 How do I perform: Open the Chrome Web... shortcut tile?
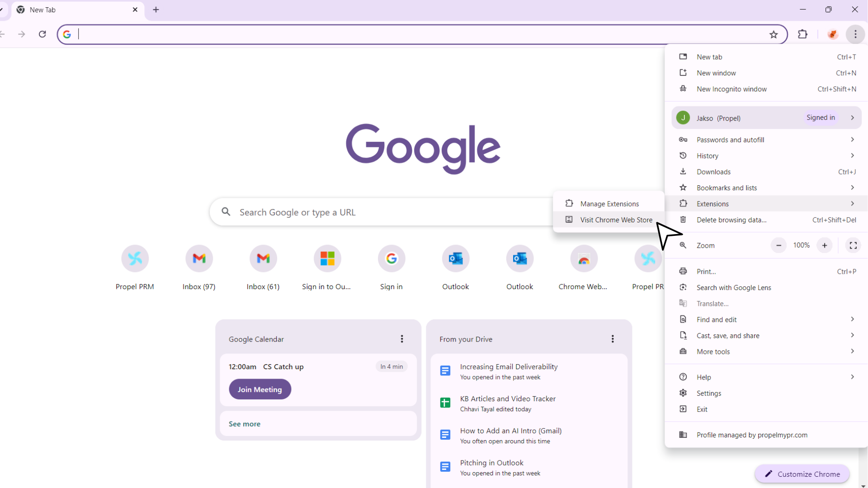click(583, 268)
